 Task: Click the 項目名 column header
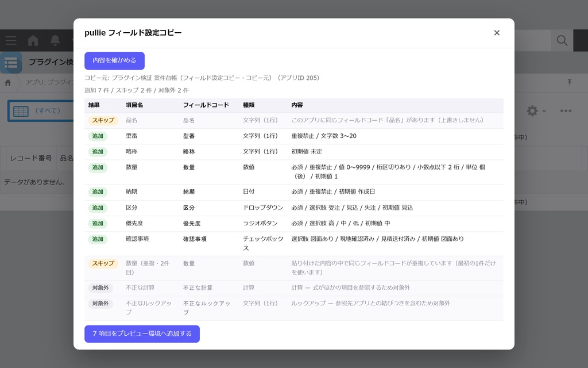134,105
